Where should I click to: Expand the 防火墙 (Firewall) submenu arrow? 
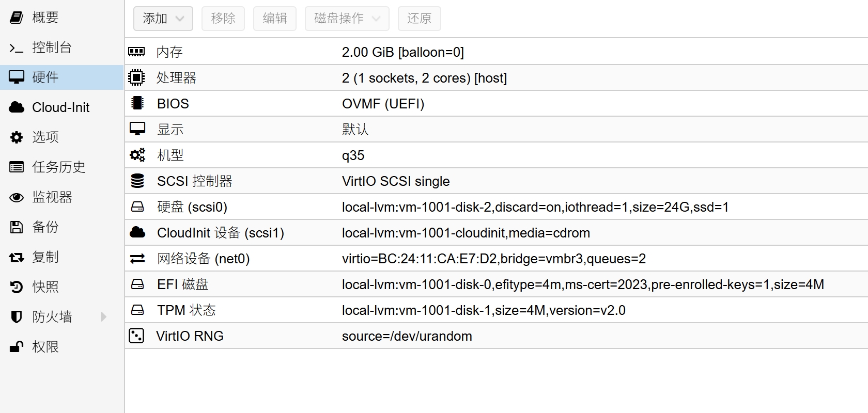pyautogui.click(x=103, y=316)
